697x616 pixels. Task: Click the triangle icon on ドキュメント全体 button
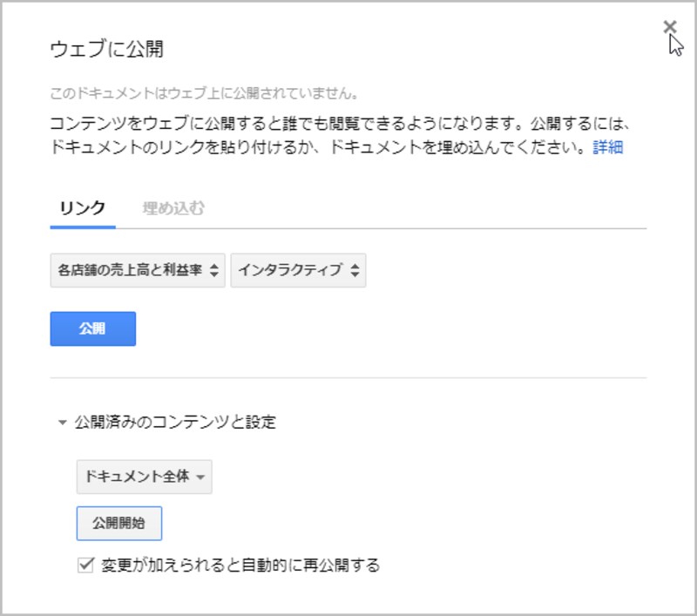(202, 477)
